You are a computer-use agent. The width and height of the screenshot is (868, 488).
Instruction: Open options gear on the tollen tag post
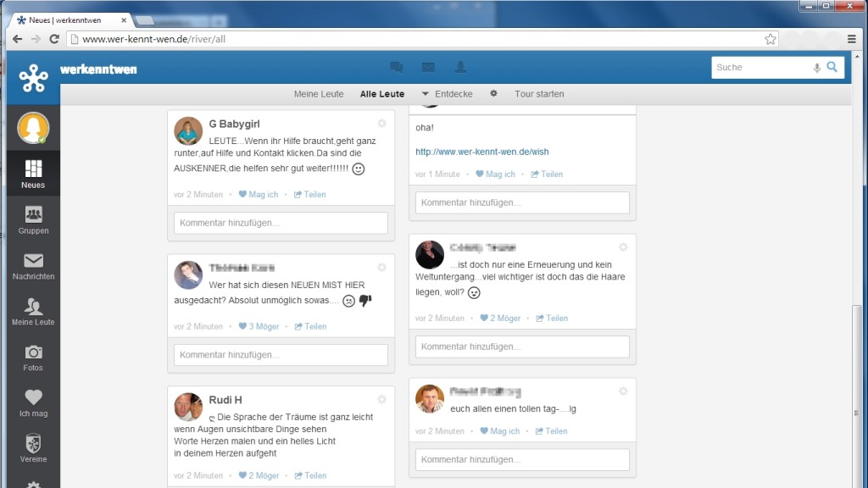[623, 391]
